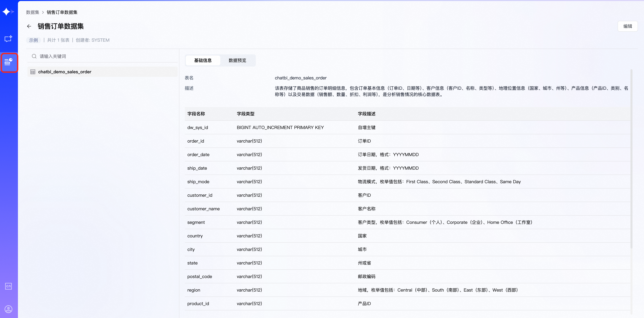Click the 编辑 button

click(x=627, y=26)
